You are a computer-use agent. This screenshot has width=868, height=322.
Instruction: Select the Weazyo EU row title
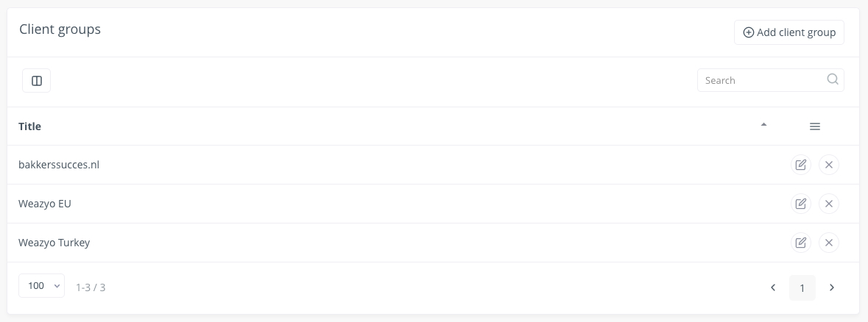(x=45, y=204)
